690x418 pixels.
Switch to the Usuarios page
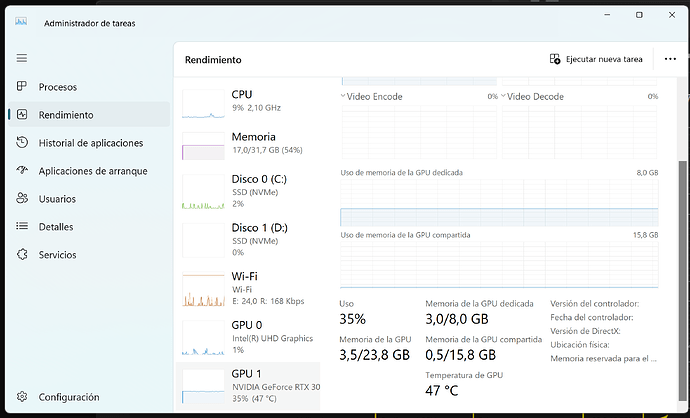89,199
